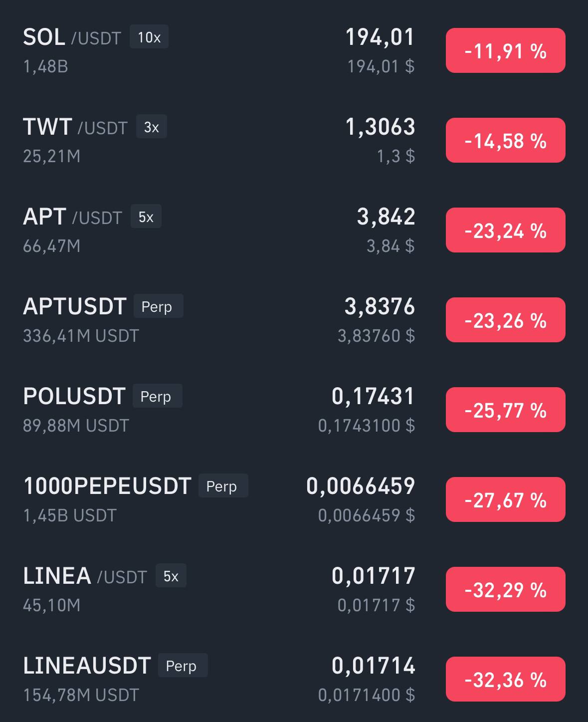588x722 pixels.
Task: Select the POLUSDT perpetual row
Action: click(x=294, y=410)
